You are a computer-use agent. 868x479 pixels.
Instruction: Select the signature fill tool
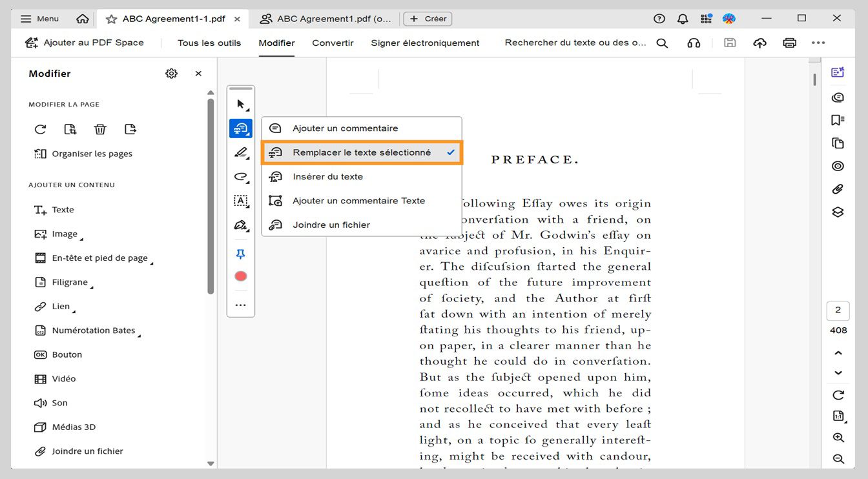240,226
